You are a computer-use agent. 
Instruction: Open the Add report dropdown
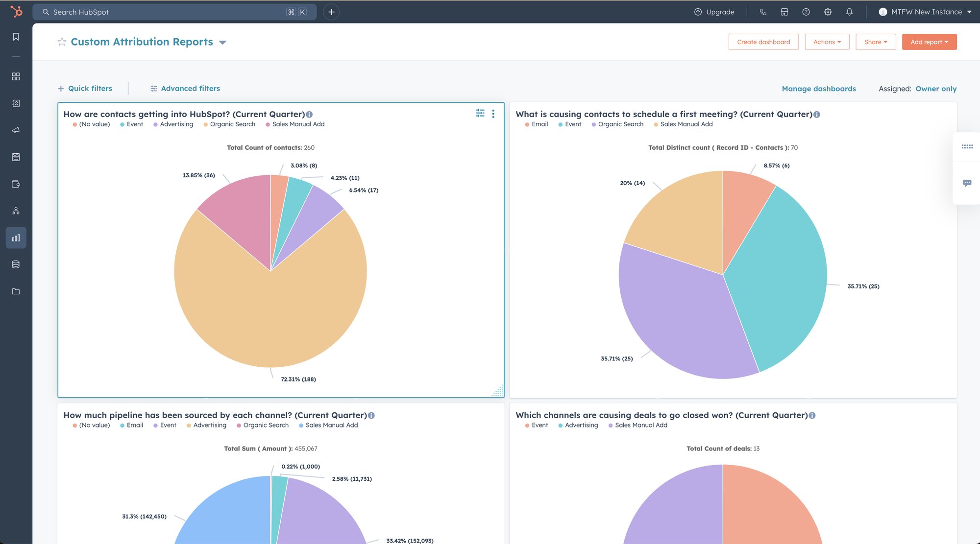[929, 42]
